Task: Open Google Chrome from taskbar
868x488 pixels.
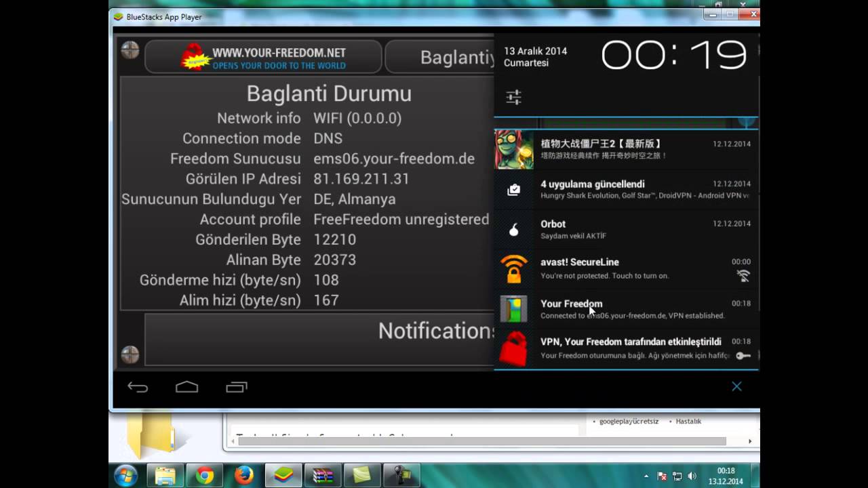Action: (x=204, y=475)
